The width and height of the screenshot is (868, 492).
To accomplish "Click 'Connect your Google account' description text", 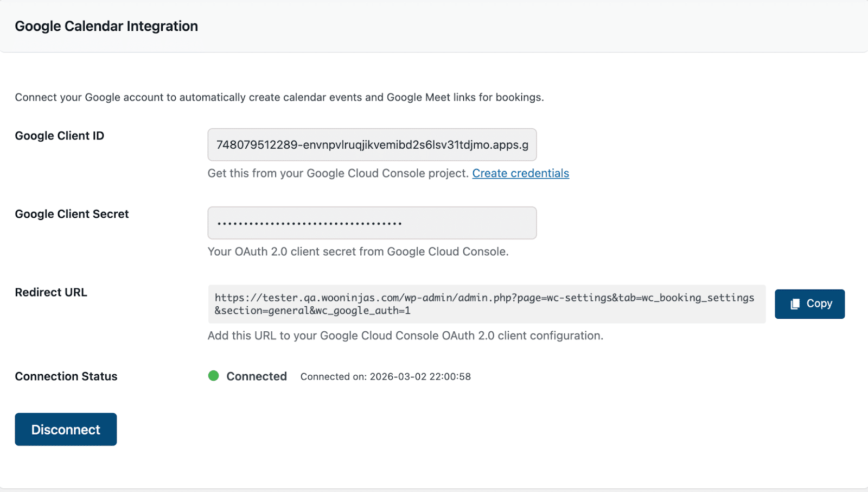I will (x=279, y=97).
